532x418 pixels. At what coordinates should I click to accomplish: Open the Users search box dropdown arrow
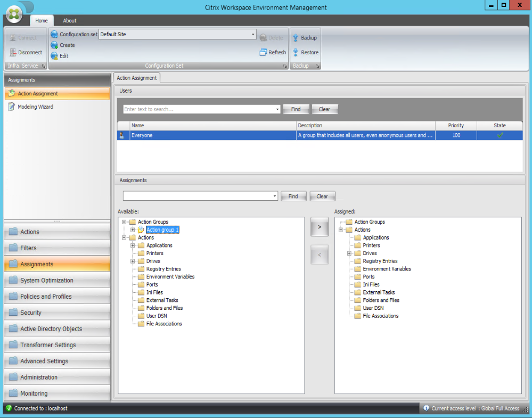pyautogui.click(x=277, y=109)
